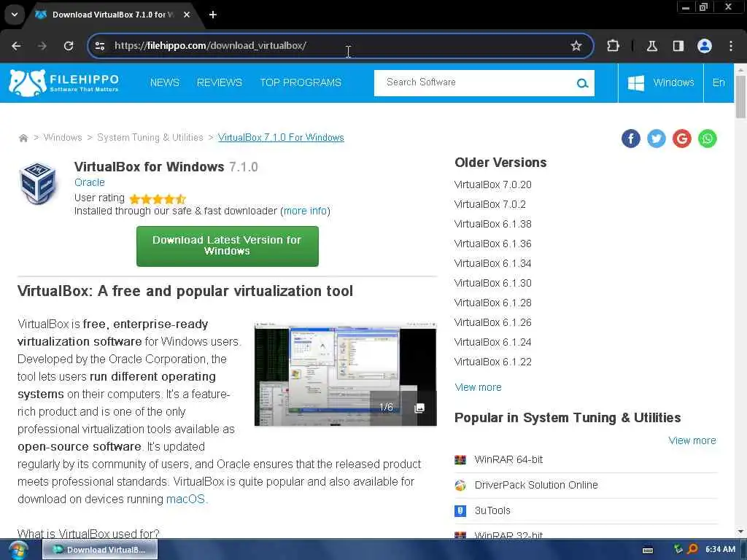Image resolution: width=747 pixels, height=560 pixels.
Task: Share page on WhatsApp icon
Action: [x=708, y=139]
